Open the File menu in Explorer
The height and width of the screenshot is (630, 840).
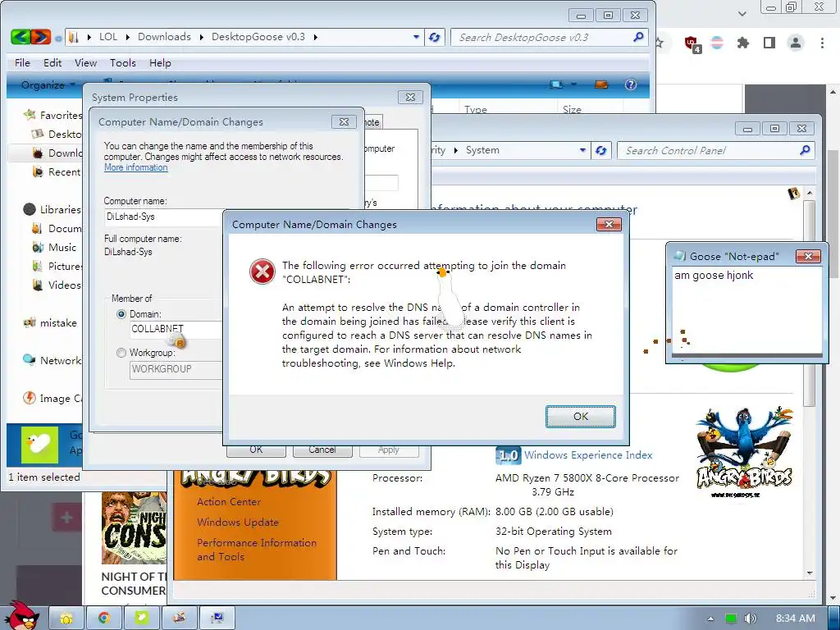click(x=22, y=62)
